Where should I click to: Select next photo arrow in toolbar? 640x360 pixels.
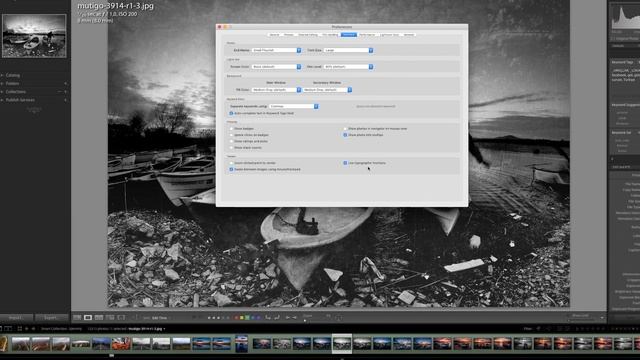point(294,318)
